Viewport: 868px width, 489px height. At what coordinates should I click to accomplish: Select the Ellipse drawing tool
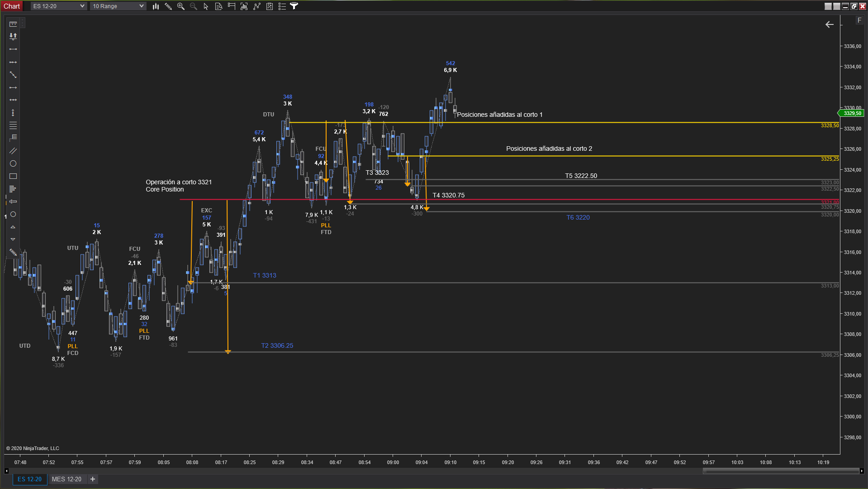point(13,163)
